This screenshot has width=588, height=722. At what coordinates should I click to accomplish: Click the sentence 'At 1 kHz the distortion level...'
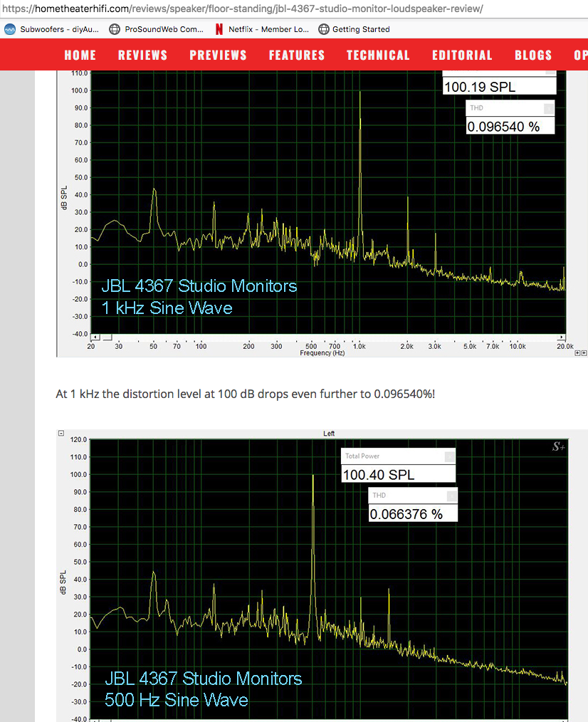click(x=246, y=394)
